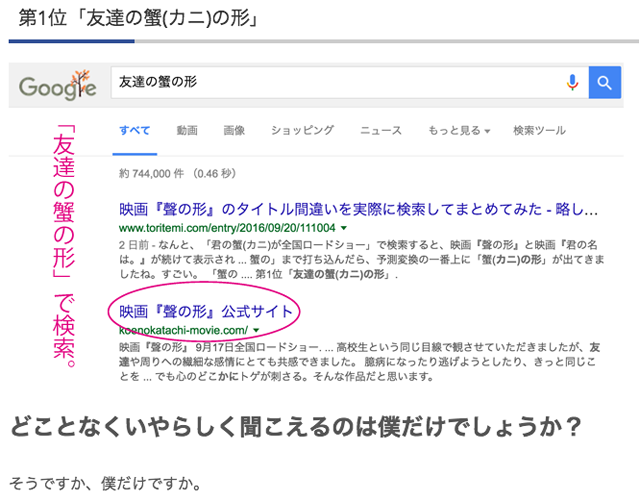The height and width of the screenshot is (501, 640).
Task: Open the ショッピング tab
Action: 302,131
